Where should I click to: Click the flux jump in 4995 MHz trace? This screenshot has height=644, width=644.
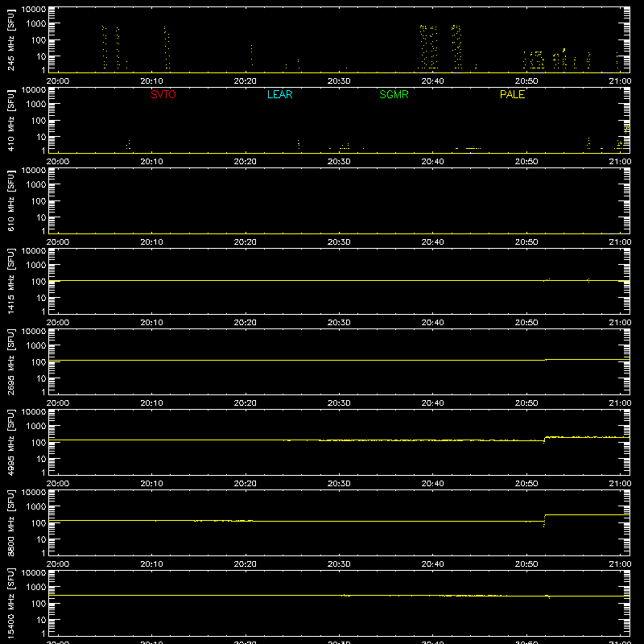click(x=545, y=440)
